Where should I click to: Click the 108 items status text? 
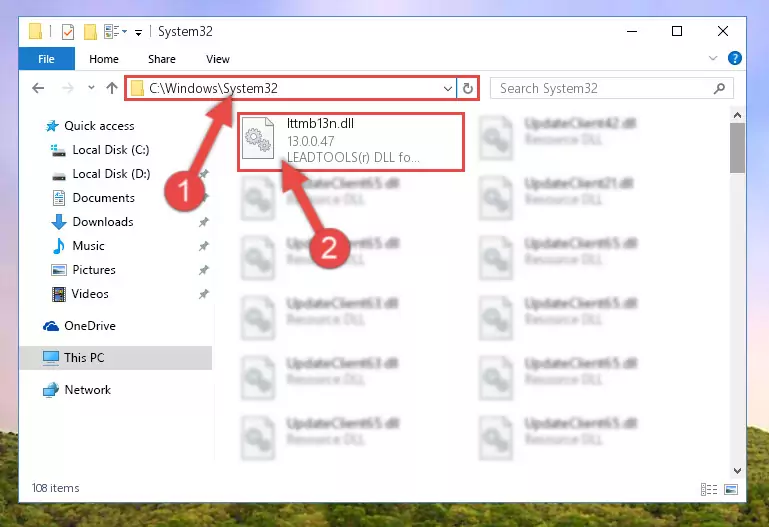55,488
